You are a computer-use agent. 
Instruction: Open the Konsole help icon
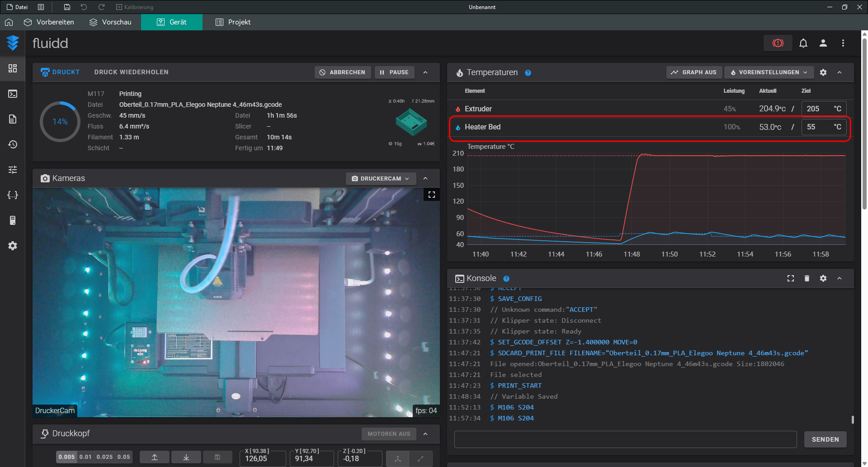tap(506, 279)
